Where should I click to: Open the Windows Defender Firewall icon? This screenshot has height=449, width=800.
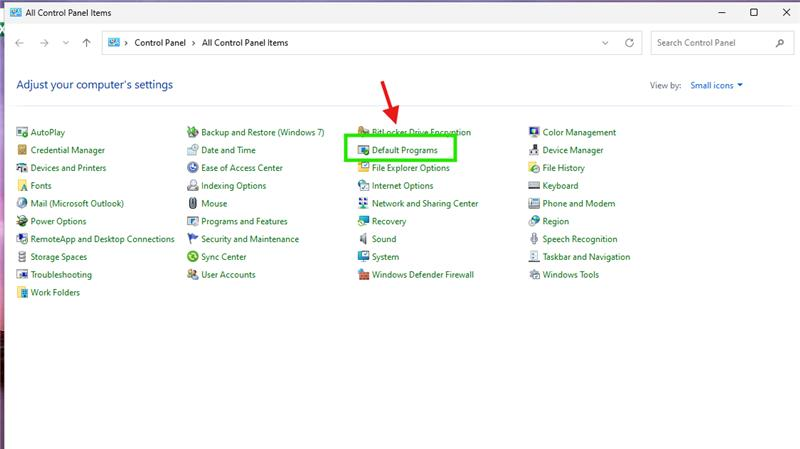(363, 275)
